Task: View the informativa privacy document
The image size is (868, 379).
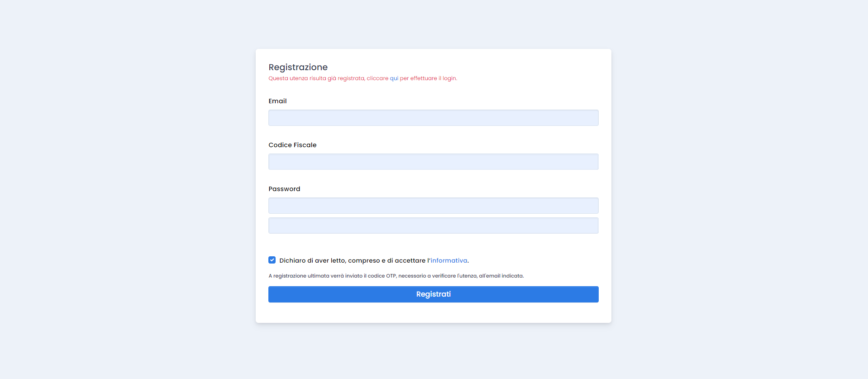Action: click(x=449, y=260)
